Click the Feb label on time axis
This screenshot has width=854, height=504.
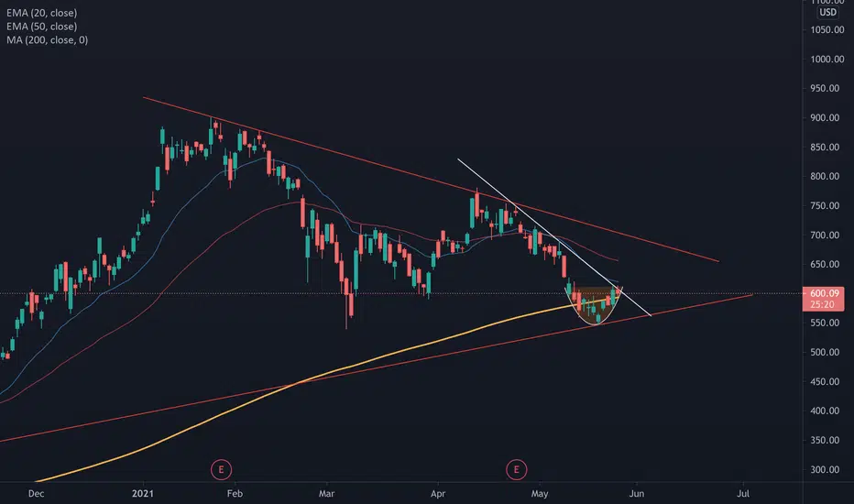(235, 494)
